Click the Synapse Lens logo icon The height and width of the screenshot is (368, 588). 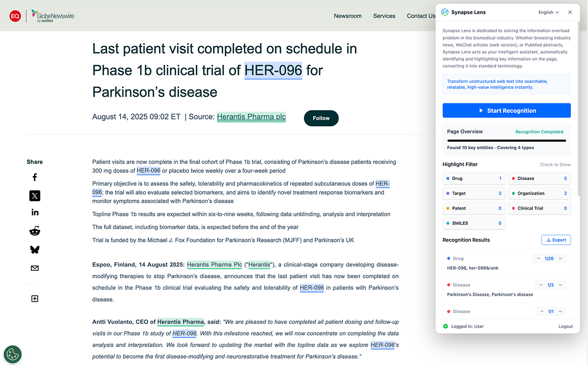tap(445, 12)
